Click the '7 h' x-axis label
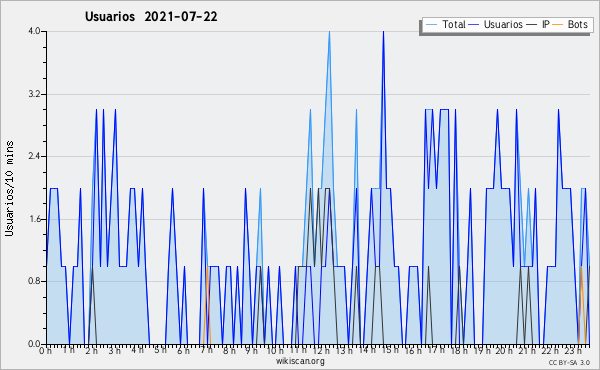The image size is (600, 370). (207, 350)
